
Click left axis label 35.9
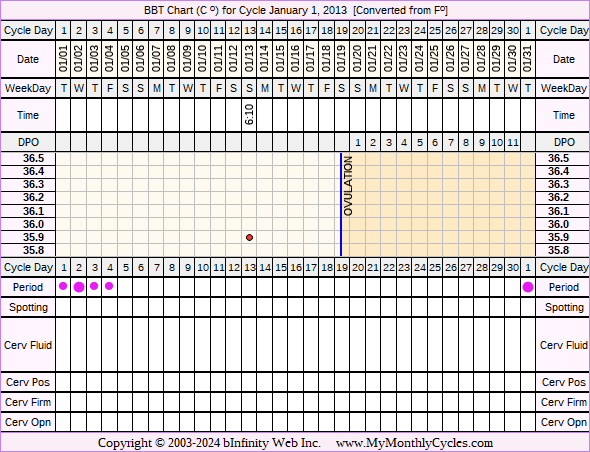coord(33,237)
